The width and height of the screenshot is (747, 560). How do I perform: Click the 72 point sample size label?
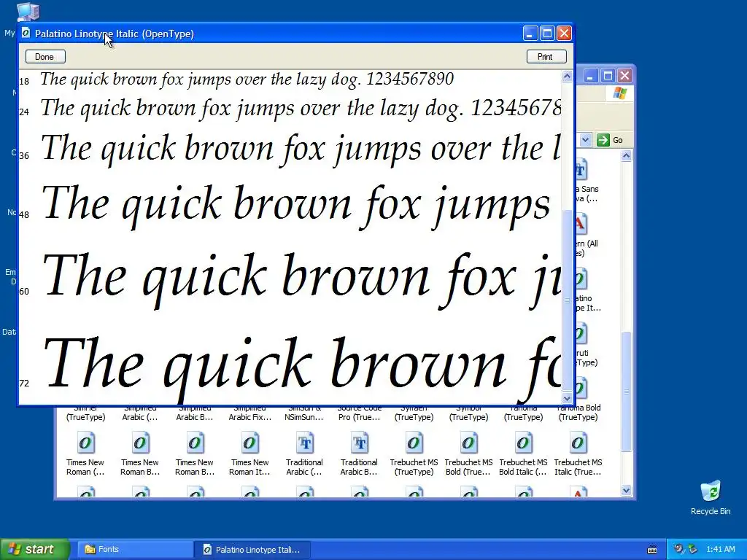coord(24,384)
